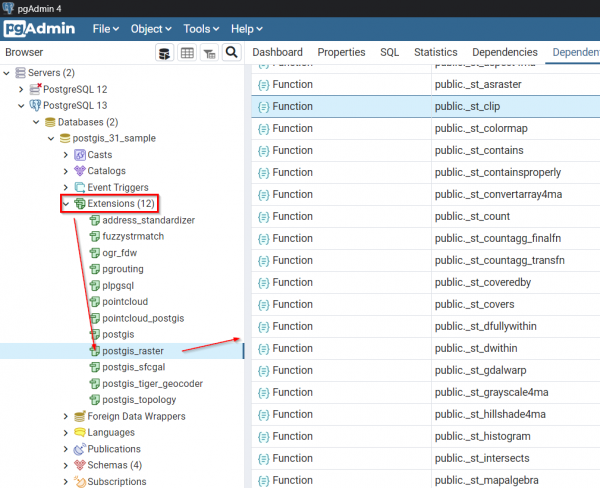Select the public._st_hillshade4ma row
Screen dimensions: 600x488
[x=426, y=415]
